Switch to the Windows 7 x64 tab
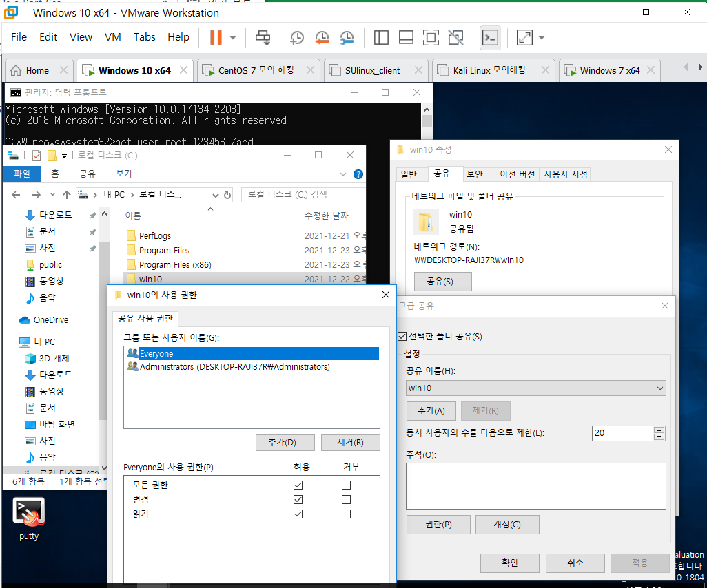 point(610,70)
